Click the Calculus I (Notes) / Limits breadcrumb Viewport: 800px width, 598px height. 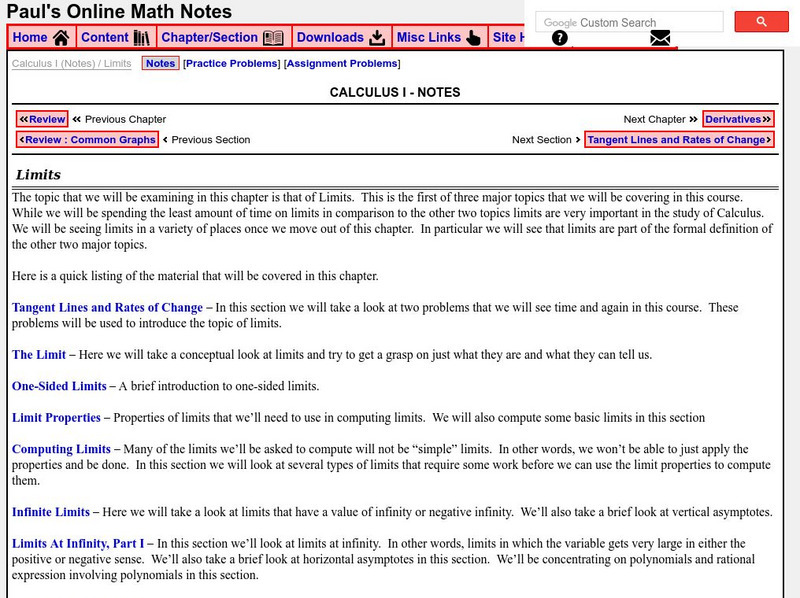tap(71, 64)
